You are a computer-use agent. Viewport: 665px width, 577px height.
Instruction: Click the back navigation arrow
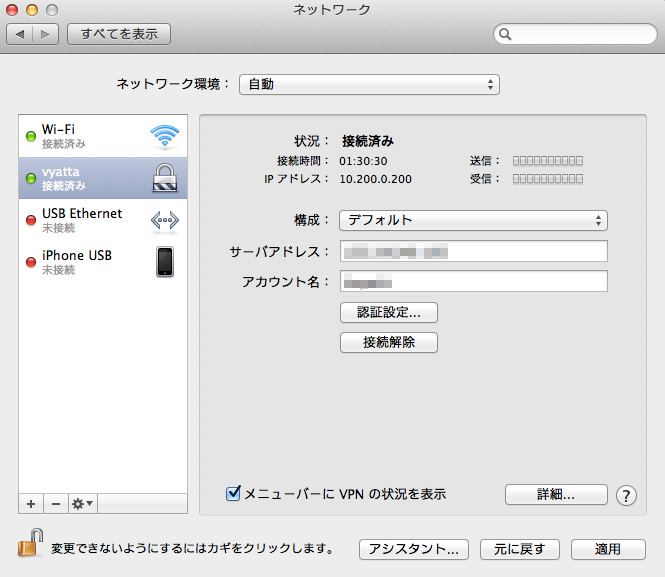(x=20, y=34)
